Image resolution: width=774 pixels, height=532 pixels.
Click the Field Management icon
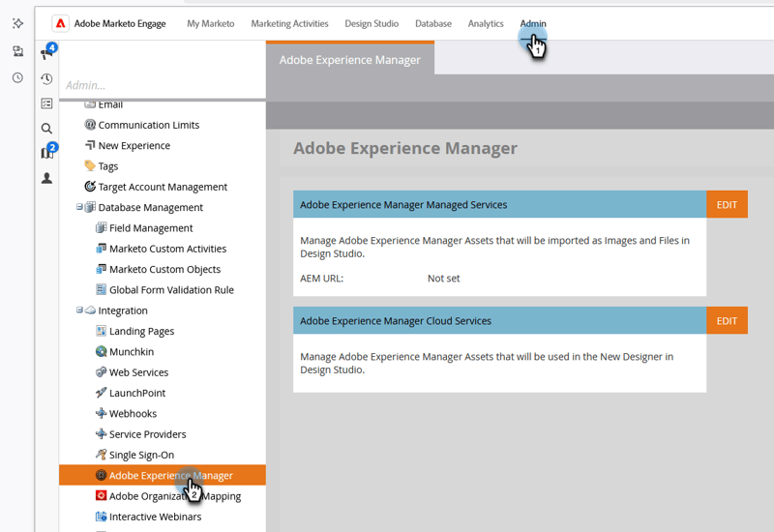click(102, 227)
